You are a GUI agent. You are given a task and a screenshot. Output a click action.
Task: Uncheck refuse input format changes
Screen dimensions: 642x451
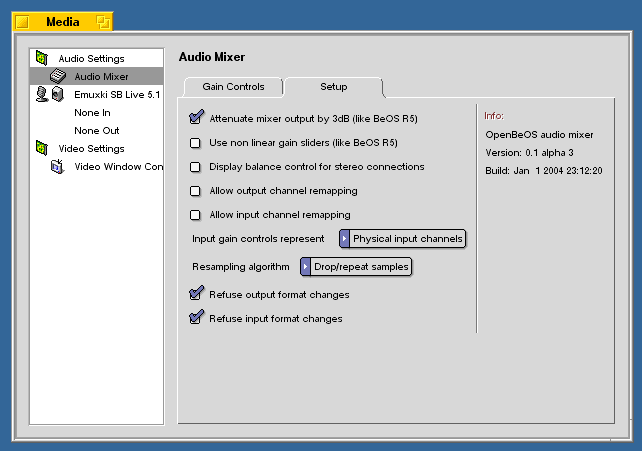(x=196, y=318)
